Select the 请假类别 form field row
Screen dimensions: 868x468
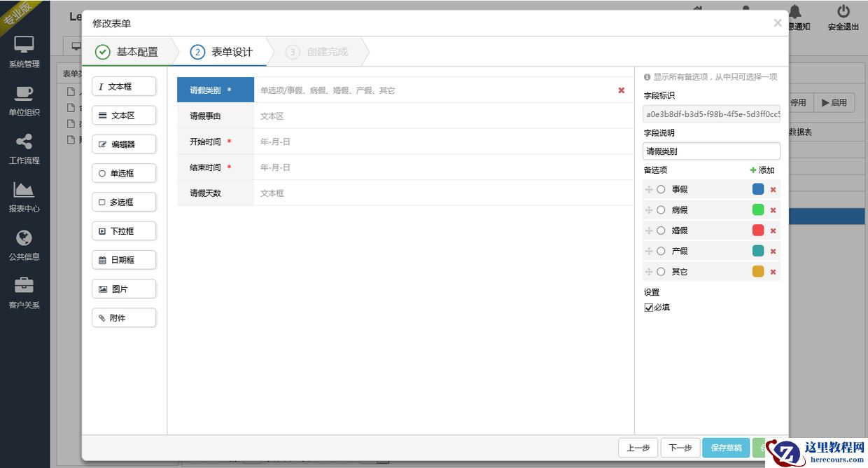coord(405,90)
